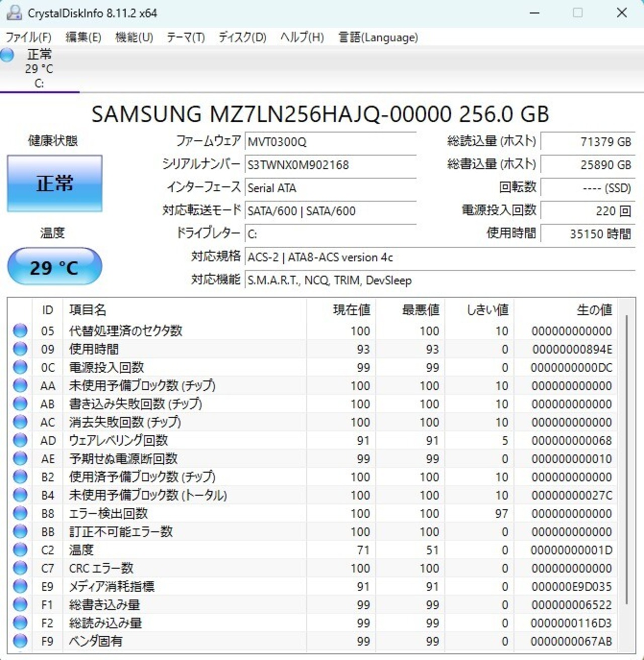
Task: Click the CrystalDiskInfo app icon in title bar
Action: tap(14, 13)
